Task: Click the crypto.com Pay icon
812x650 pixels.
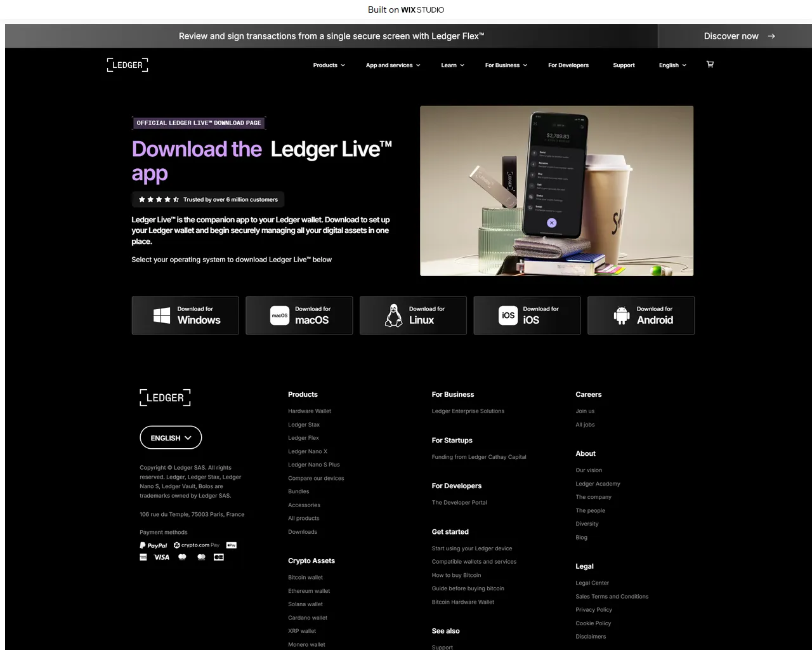Action: 197,545
